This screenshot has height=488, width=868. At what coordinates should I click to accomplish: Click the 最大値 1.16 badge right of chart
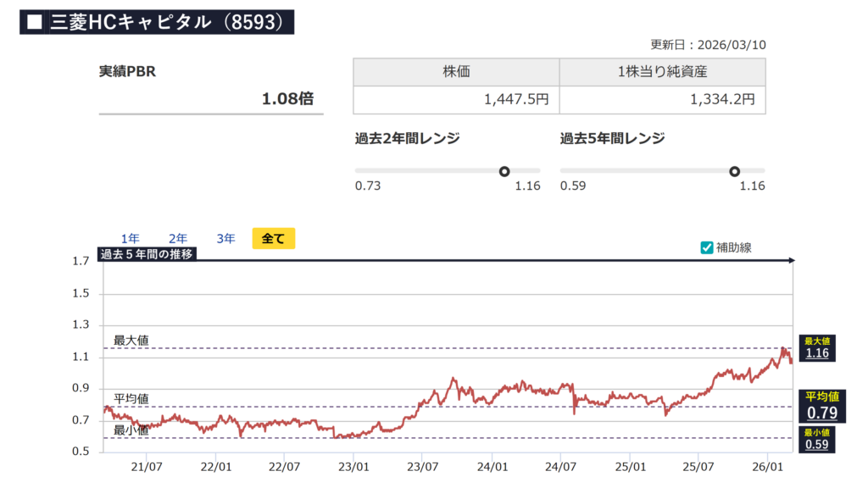(x=817, y=347)
